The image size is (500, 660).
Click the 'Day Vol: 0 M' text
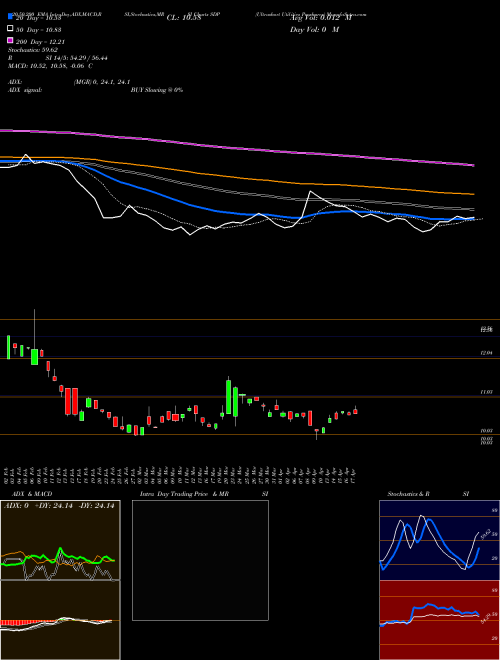coord(314,29)
